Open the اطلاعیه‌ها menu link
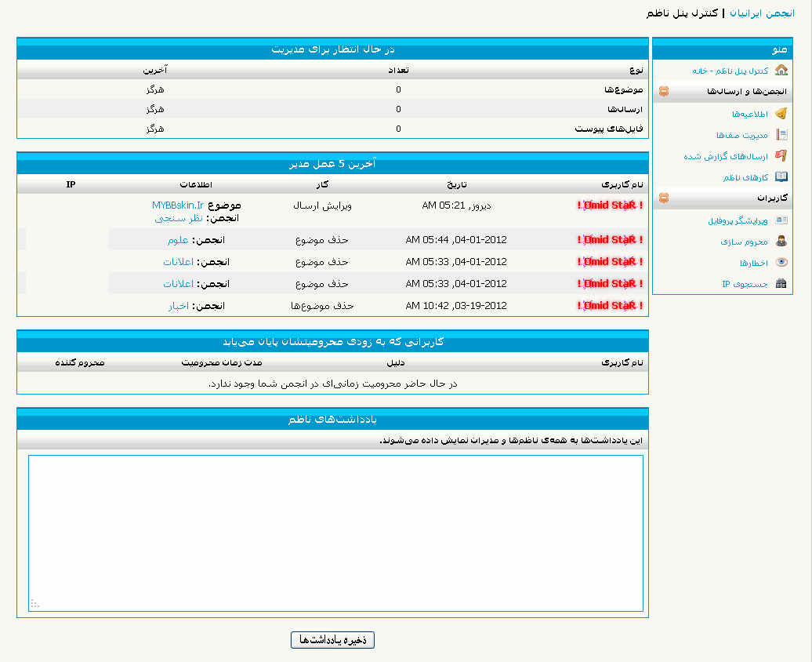The height and width of the screenshot is (662, 812). [750, 114]
